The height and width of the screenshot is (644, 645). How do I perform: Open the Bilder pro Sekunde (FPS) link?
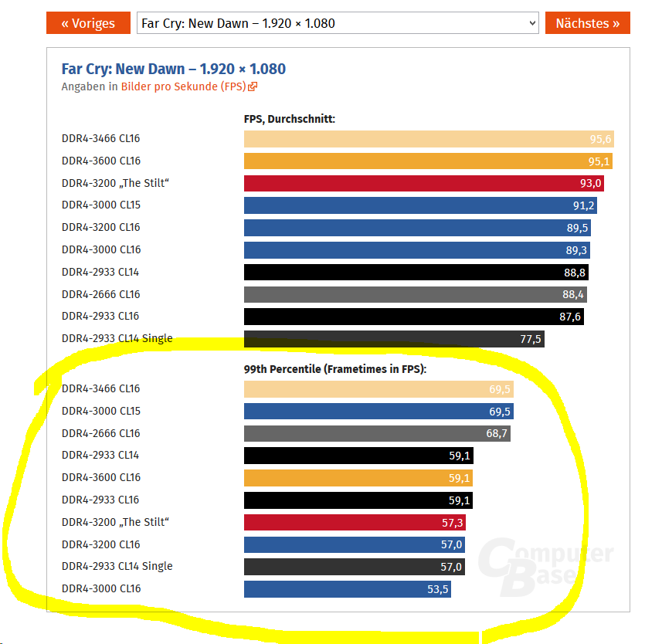(x=184, y=86)
